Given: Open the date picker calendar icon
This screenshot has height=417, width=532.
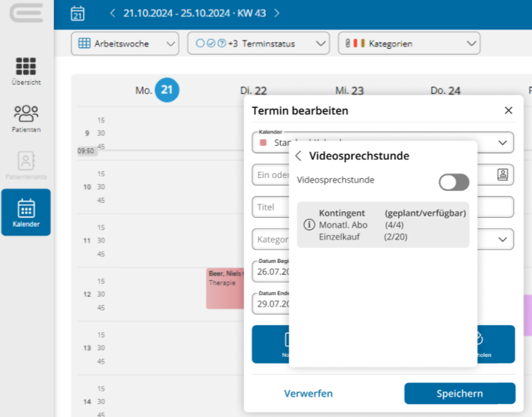Looking at the screenshot, I should (77, 14).
